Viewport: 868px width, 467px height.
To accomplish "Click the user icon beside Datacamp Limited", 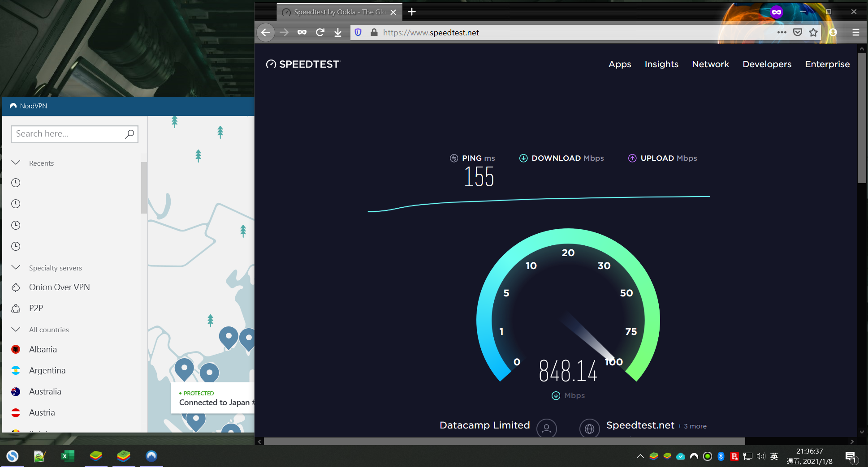I will point(546,428).
